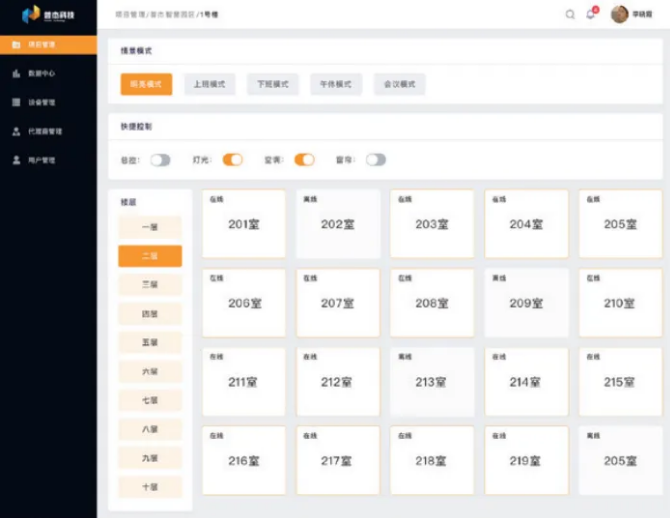Image resolution: width=670 pixels, height=518 pixels.
Task: Toggle the 总控 master switch
Action: pyautogui.click(x=160, y=160)
